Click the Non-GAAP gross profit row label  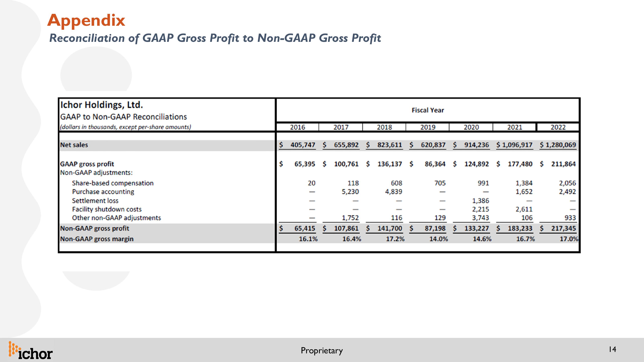(95, 228)
